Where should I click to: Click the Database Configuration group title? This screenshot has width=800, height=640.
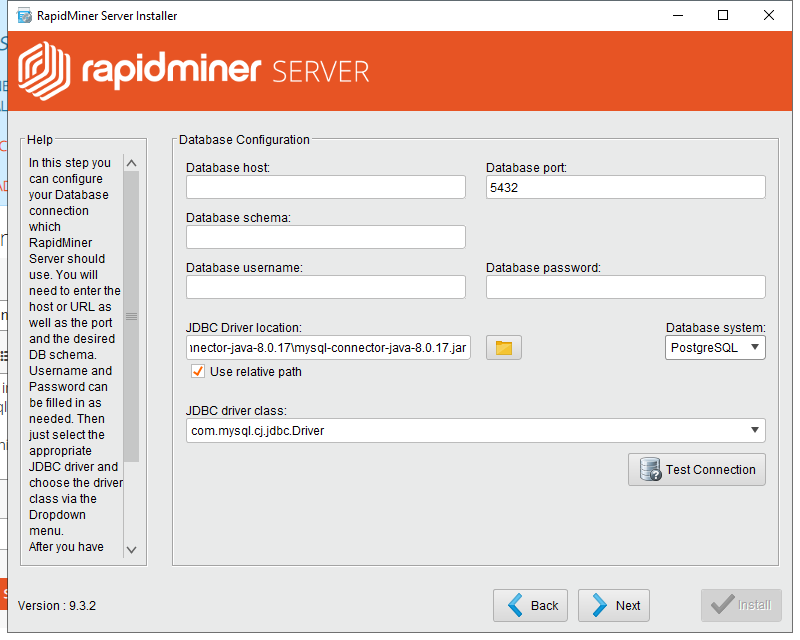pos(244,140)
